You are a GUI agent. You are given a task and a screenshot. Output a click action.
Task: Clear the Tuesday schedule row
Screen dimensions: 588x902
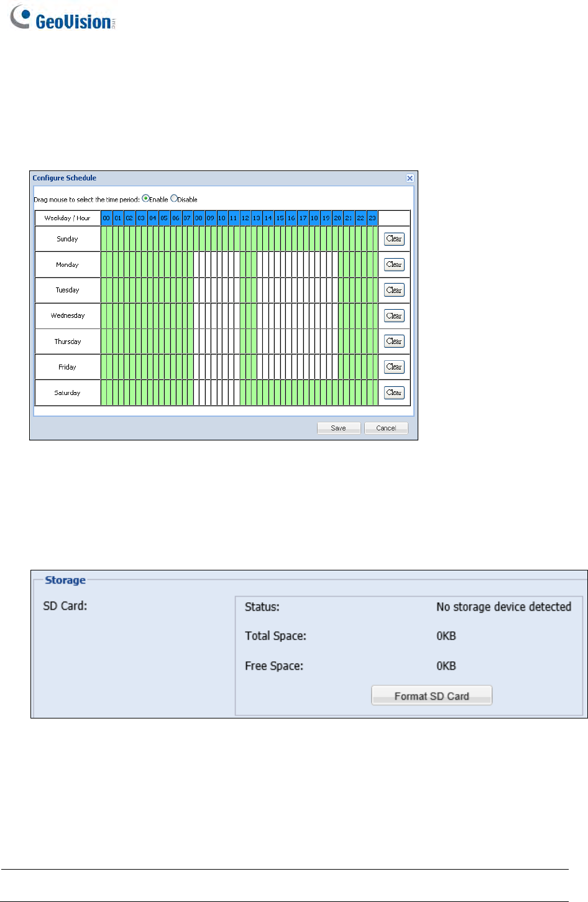coord(394,290)
